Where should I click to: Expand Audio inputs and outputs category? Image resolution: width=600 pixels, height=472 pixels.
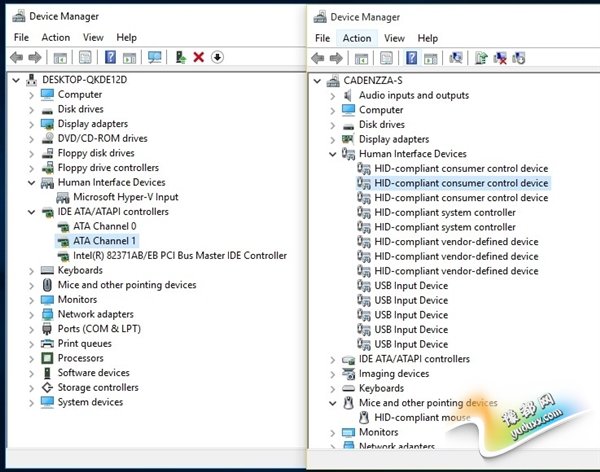pos(332,95)
